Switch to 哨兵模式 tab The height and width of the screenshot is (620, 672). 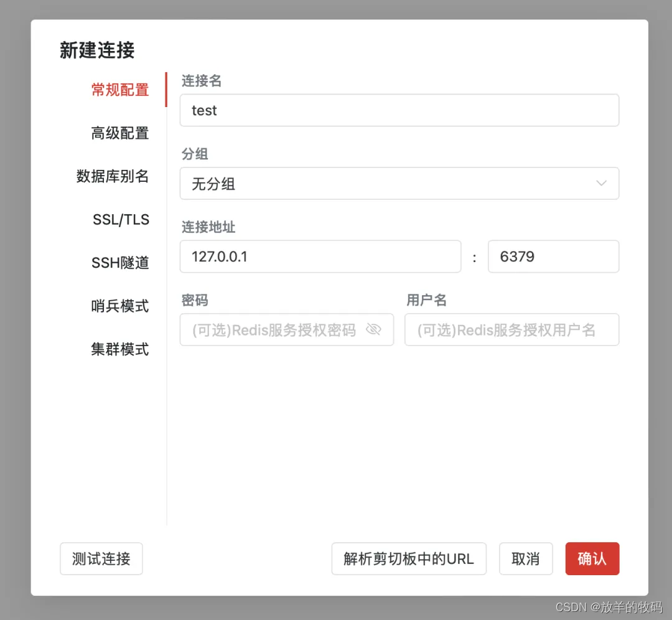click(x=120, y=306)
